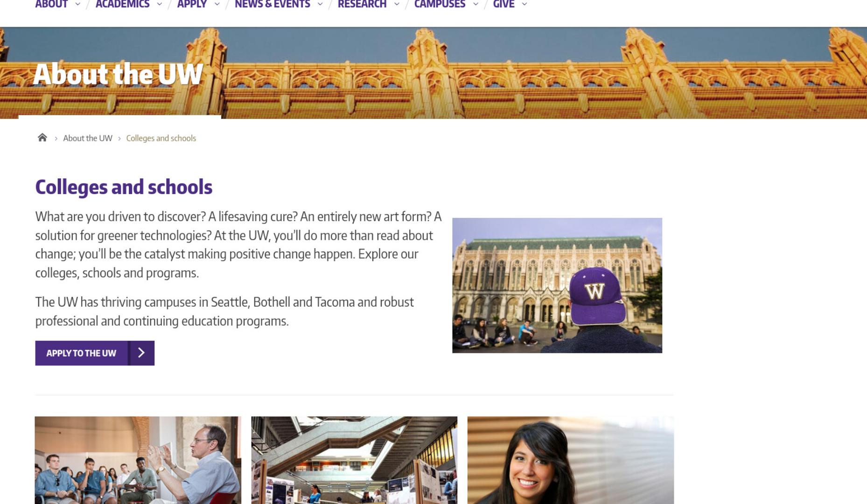
Task: Expand the Give menu chevron
Action: coord(524,4)
